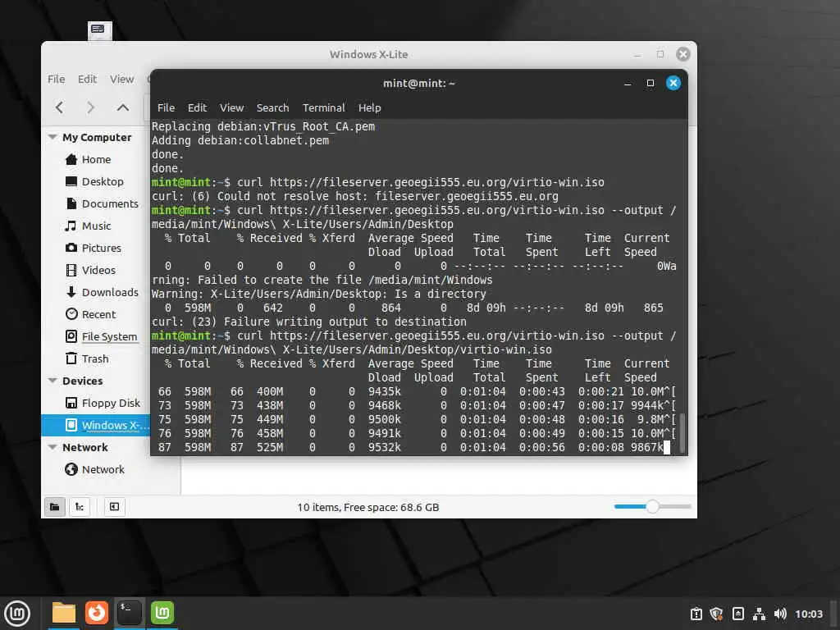The width and height of the screenshot is (840, 630).
Task: Click the Trash bin icon
Action: (x=71, y=358)
